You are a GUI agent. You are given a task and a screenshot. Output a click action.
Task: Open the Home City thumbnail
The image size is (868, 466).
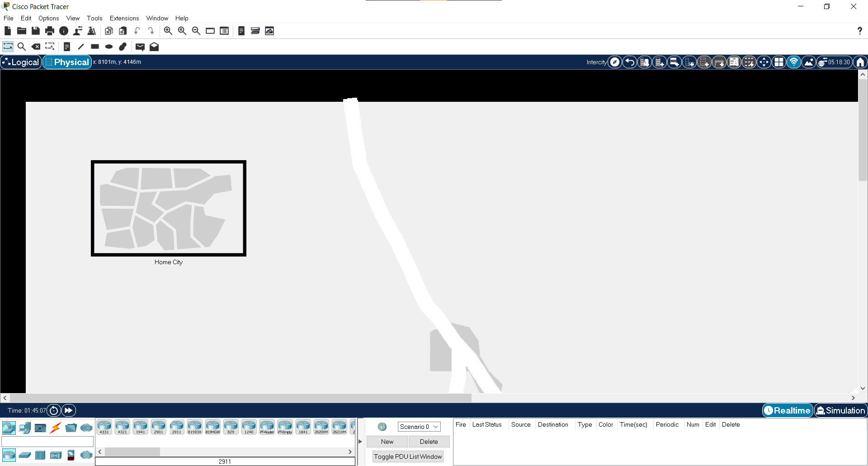(169, 208)
